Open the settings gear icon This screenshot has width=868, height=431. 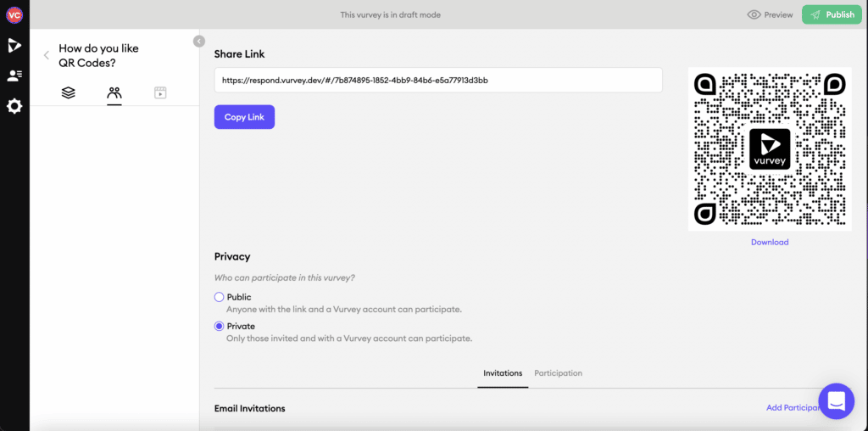14,106
